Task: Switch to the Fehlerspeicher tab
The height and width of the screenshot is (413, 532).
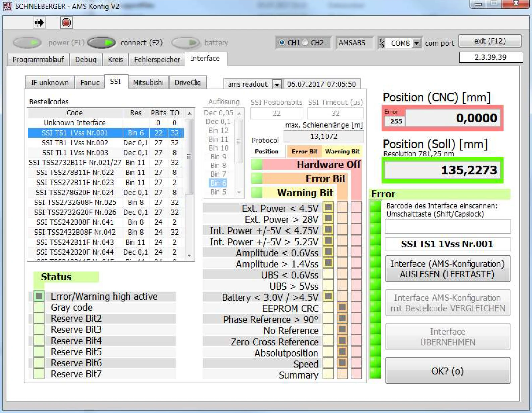Action: click(157, 60)
